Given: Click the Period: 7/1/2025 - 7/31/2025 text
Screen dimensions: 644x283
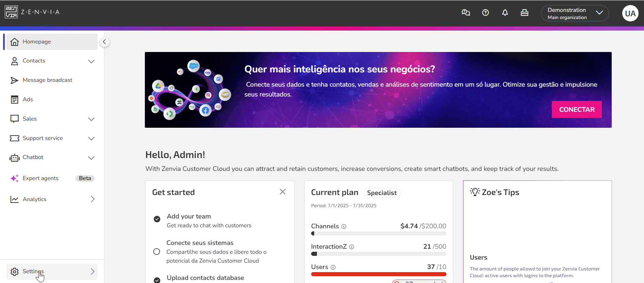Looking at the screenshot, I should 344,206.
